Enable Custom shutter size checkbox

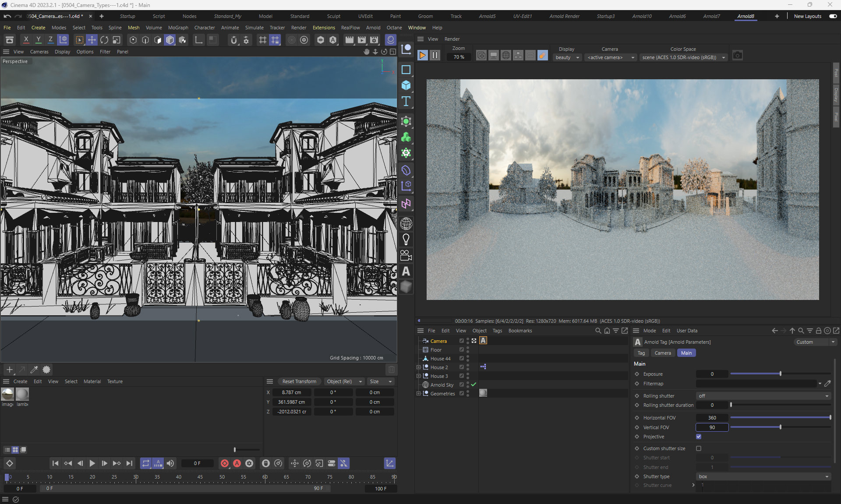[699, 448]
